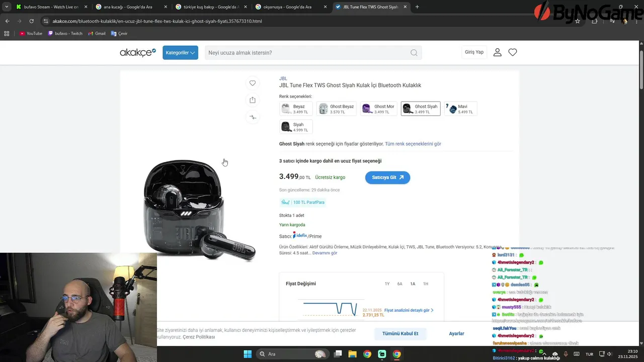The image size is (644, 362).
Task: Close the okyanusya Google tab
Action: pos(326,7)
